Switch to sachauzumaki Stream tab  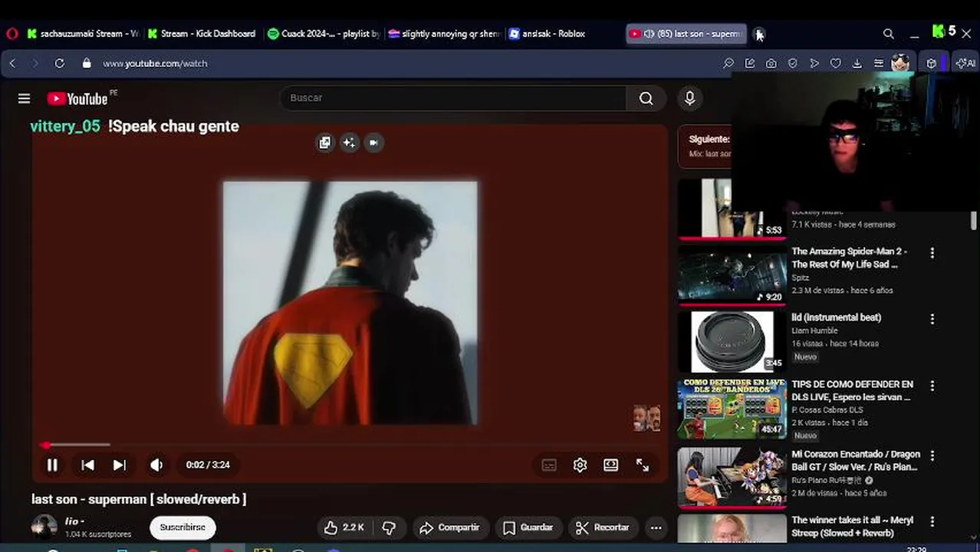[82, 34]
